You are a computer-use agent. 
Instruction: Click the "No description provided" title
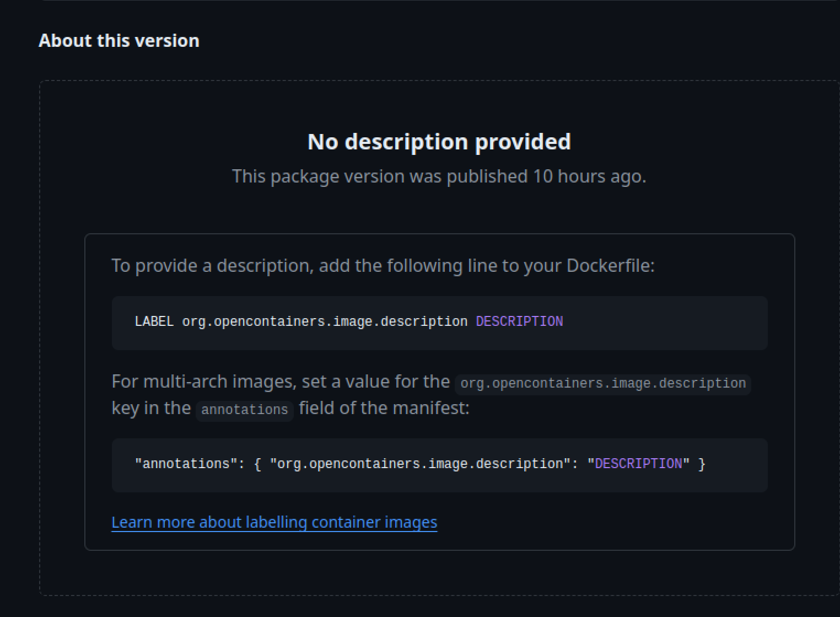coord(439,142)
